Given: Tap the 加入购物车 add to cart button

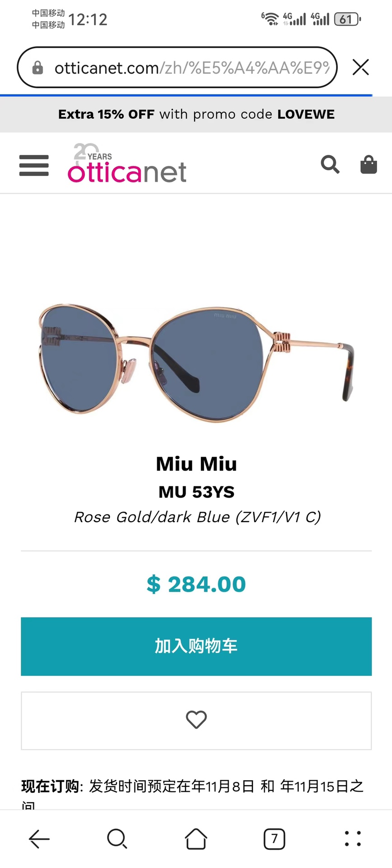Looking at the screenshot, I should click(196, 646).
